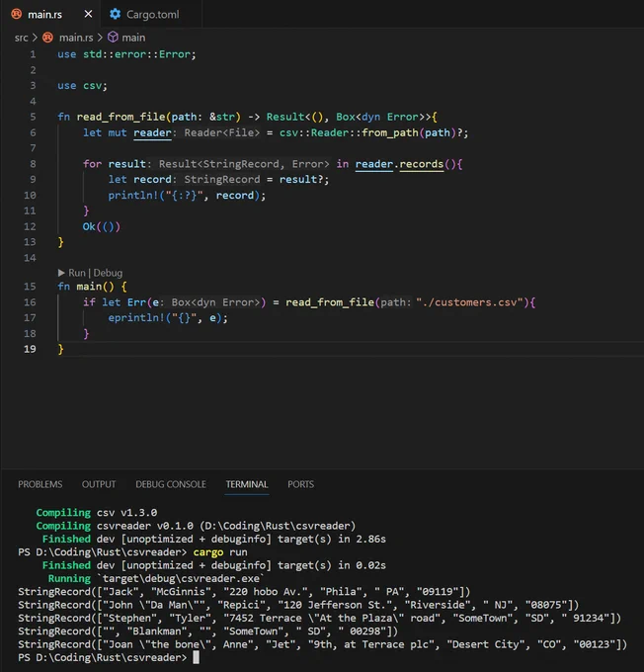Click the underlined reader variable on line 6
Viewport: 644px width, 672px height.
click(152, 132)
